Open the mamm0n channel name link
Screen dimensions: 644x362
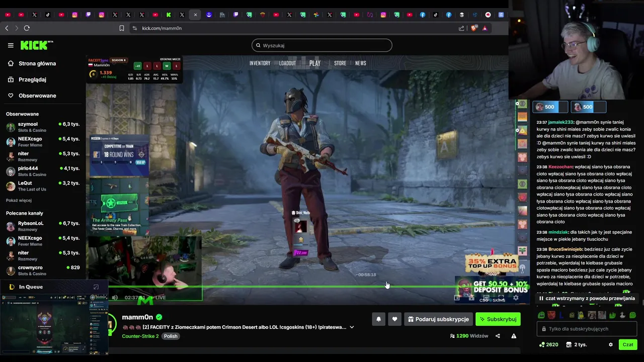pyautogui.click(x=137, y=317)
